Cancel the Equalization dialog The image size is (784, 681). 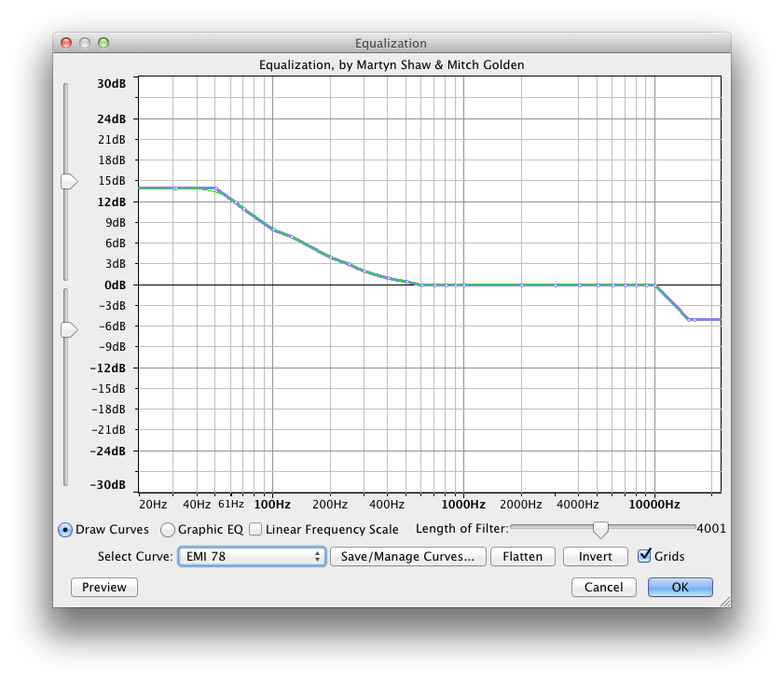603,588
